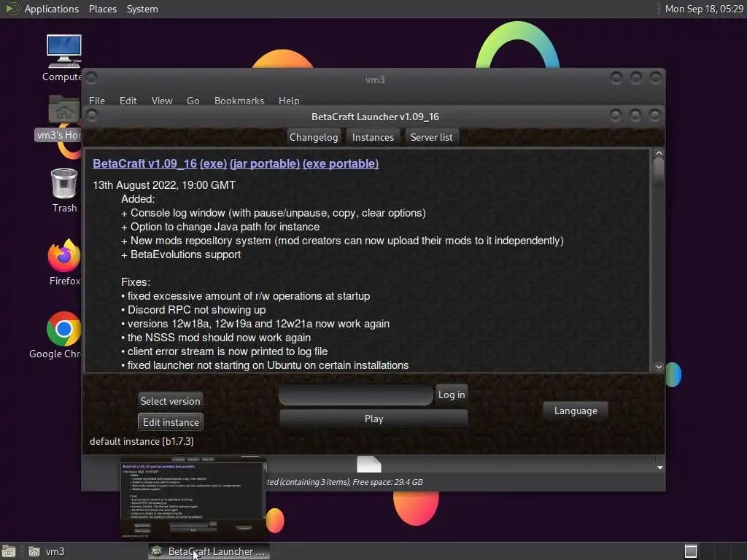Open the Places menu

coord(103,9)
